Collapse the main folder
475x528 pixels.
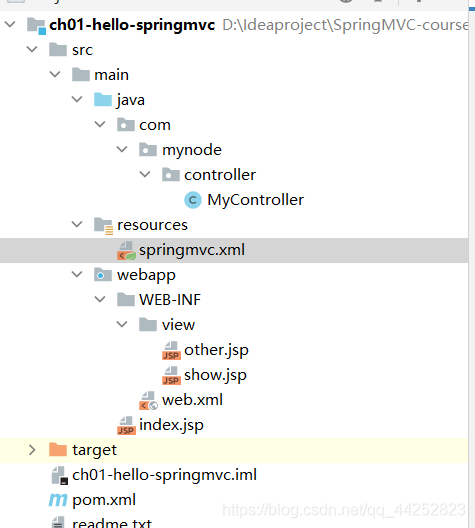pos(55,74)
